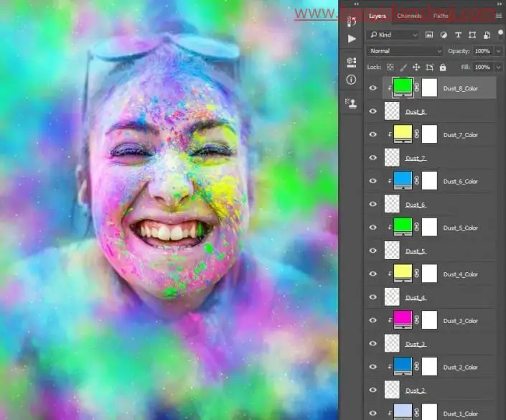Filter layers by pixel image type
The height and width of the screenshot is (420, 506).
point(429,35)
